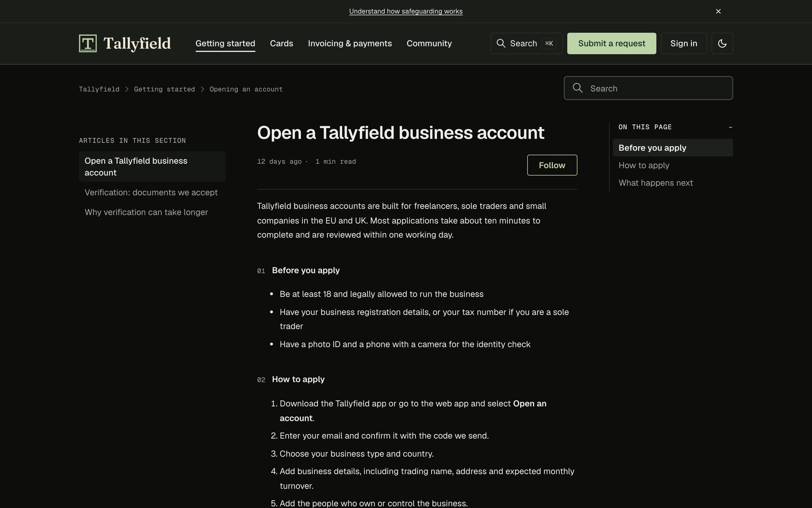
Task: Go to Getting started breadcrumb link
Action: point(164,89)
